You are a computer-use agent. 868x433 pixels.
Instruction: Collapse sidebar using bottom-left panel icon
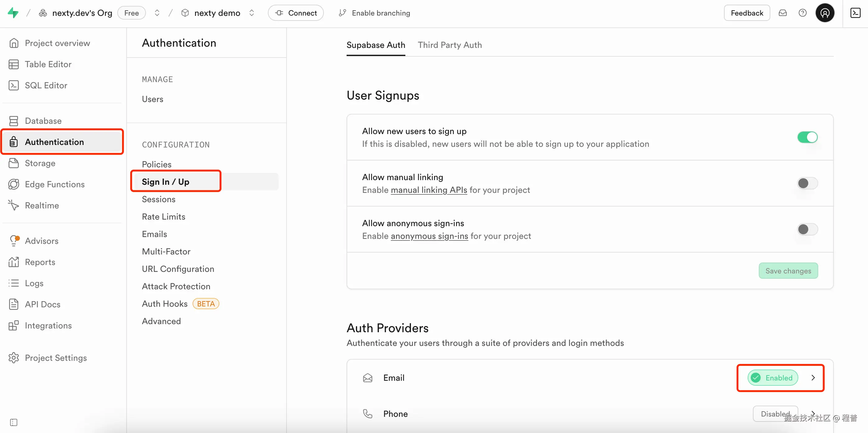pyautogui.click(x=13, y=422)
